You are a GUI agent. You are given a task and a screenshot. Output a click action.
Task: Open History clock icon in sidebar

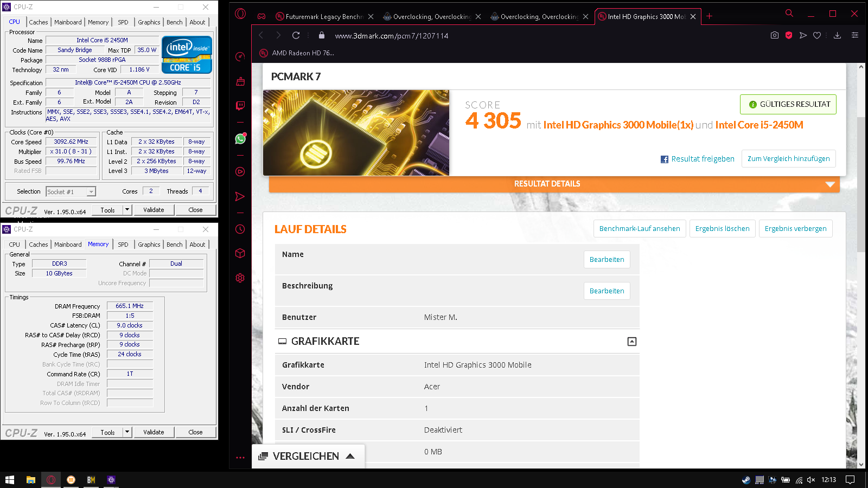[x=240, y=229]
